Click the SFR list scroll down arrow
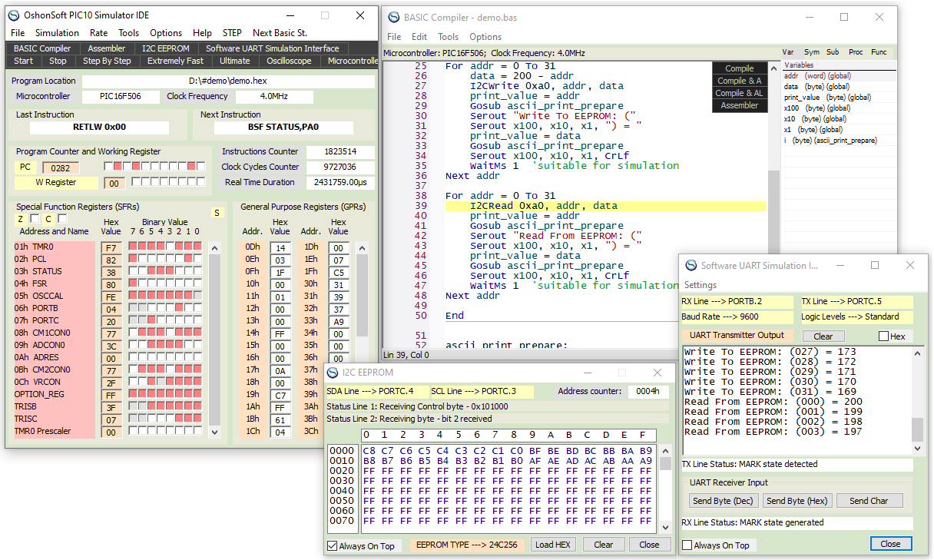This screenshot has width=934, height=560. 214,432
